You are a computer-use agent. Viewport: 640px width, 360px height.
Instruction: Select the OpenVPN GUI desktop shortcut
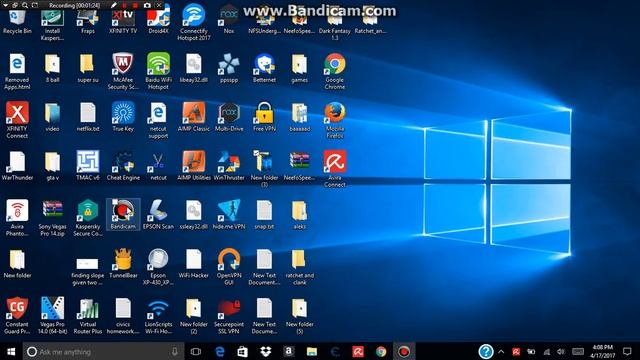pos(229,267)
